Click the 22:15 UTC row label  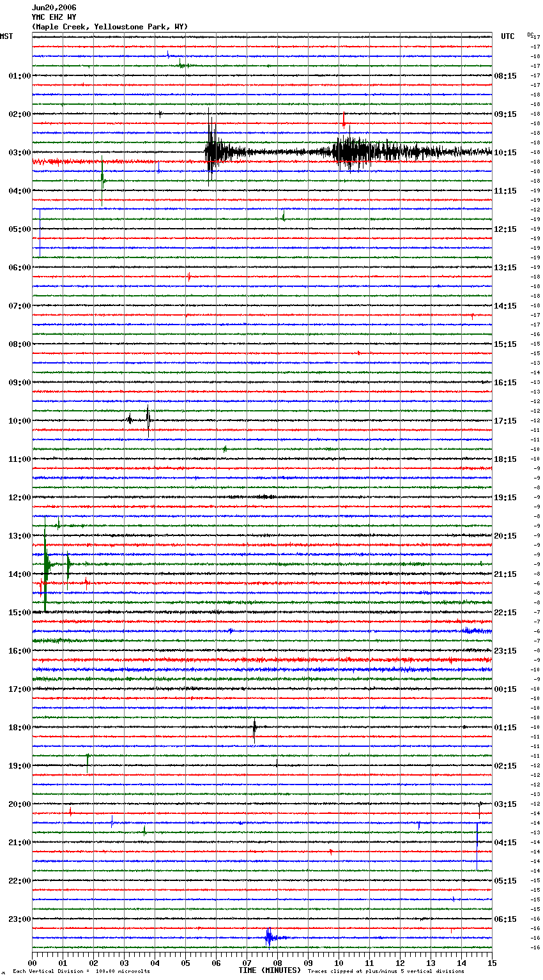tap(505, 613)
